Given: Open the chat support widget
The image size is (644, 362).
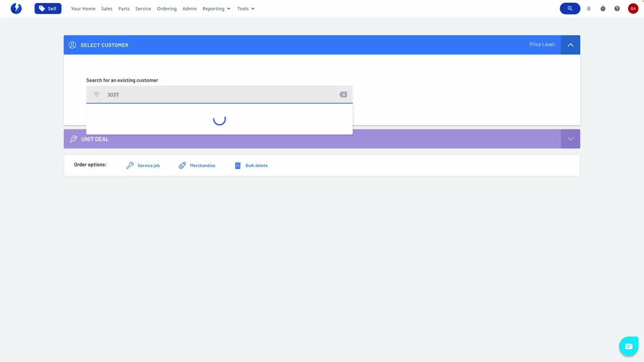Looking at the screenshot, I should [x=628, y=346].
